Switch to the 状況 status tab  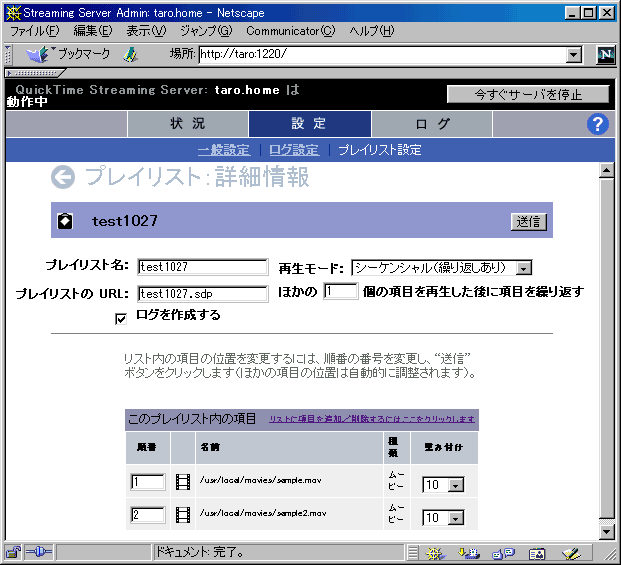[x=187, y=124]
